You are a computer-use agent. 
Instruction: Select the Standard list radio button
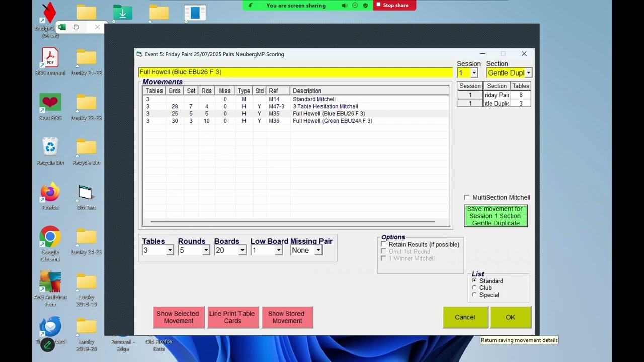[474, 281]
